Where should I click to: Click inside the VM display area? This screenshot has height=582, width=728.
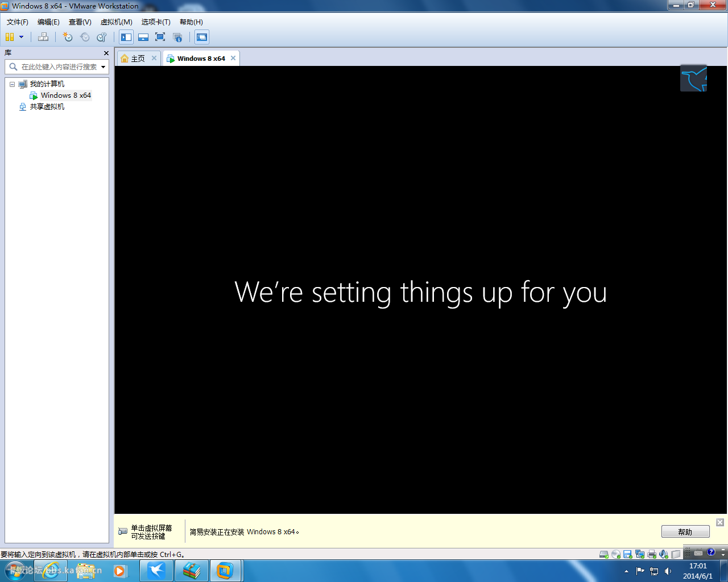pyautogui.click(x=421, y=290)
